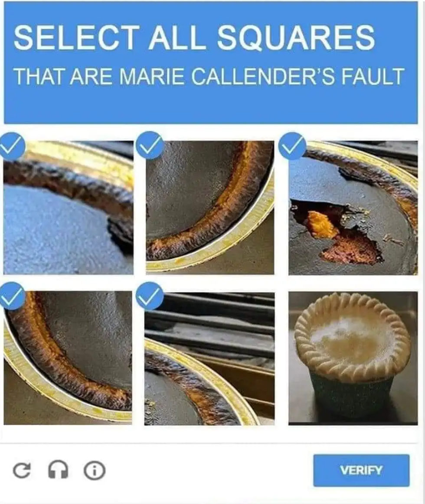Uncheck the top-left burnt crust checkmark
The height and width of the screenshot is (504, 425).
point(11,146)
